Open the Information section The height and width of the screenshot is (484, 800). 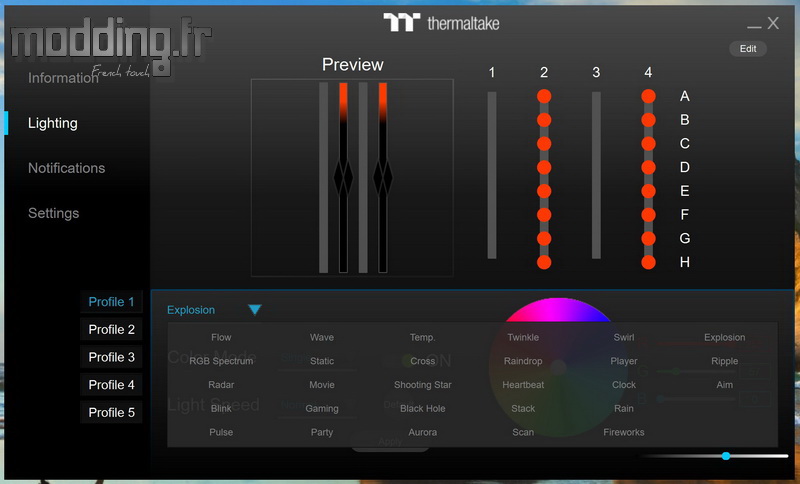[63, 78]
